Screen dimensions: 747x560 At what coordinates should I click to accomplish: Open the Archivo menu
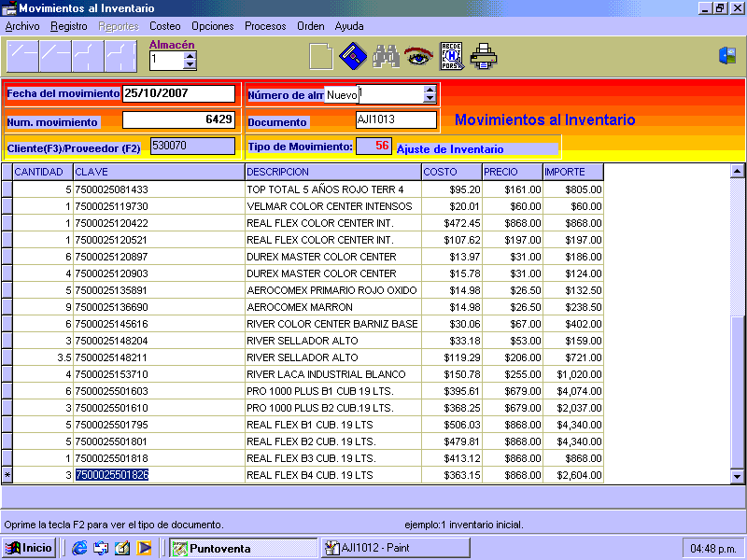click(22, 26)
